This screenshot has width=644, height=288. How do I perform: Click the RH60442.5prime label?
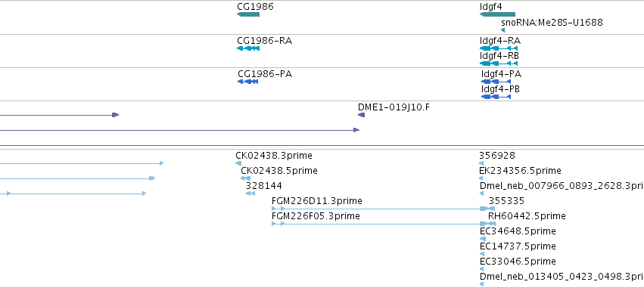point(527,216)
